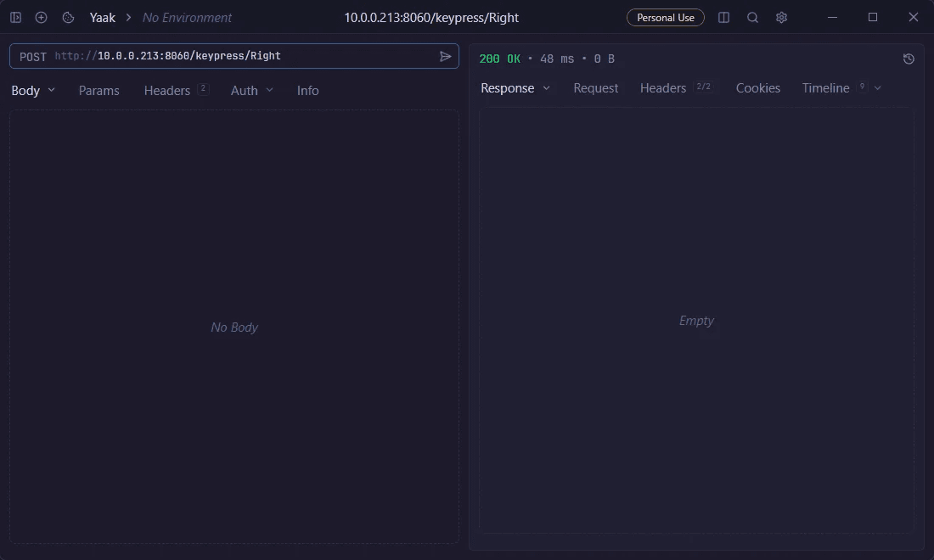This screenshot has width=934, height=560.
Task: Change the POST request method
Action: [33, 57]
